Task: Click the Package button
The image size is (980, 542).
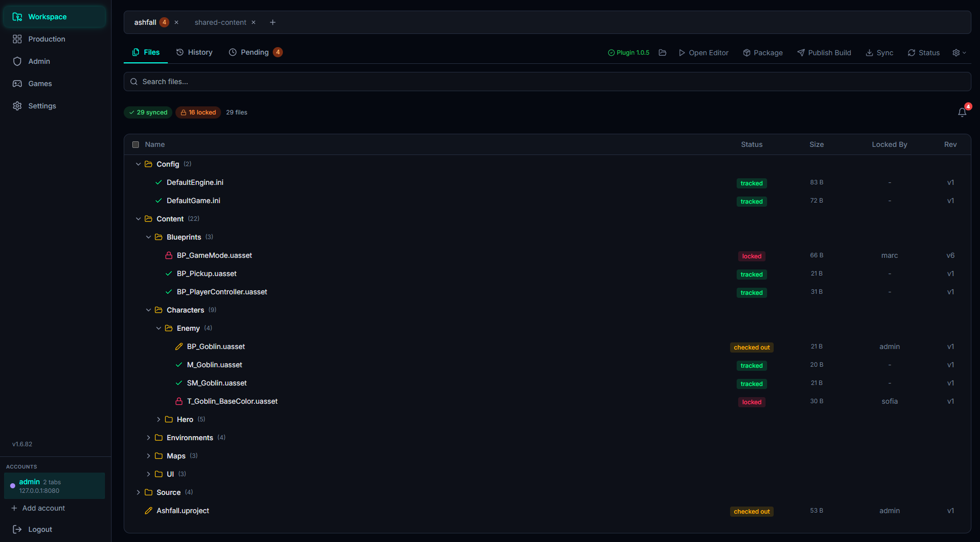Action: point(763,53)
